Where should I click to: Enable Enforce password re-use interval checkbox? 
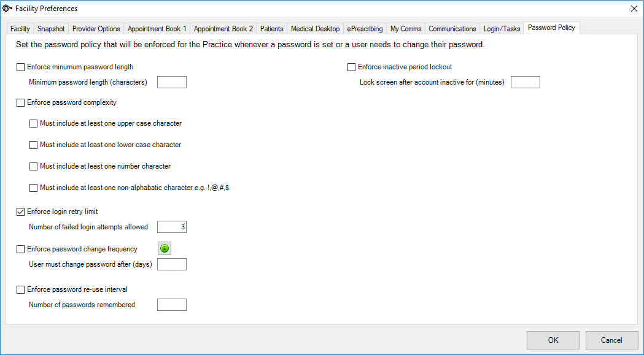20,290
